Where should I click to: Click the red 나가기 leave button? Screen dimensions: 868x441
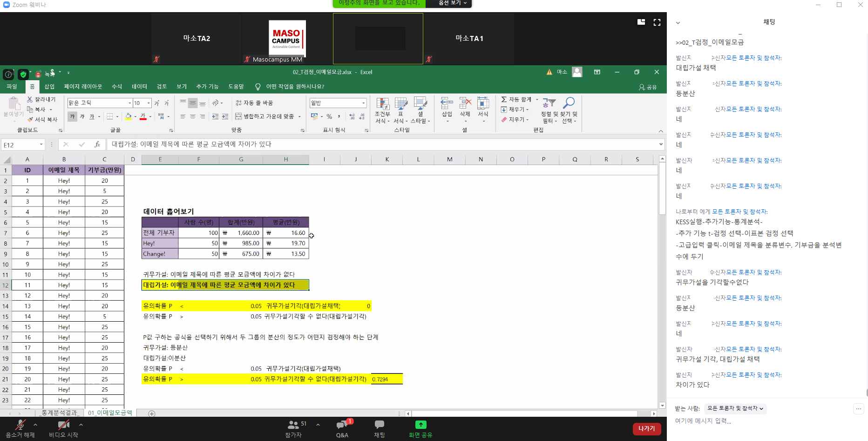click(646, 429)
